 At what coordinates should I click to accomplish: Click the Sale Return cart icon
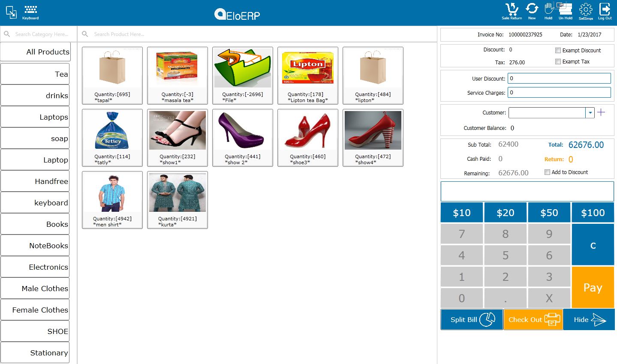(512, 10)
